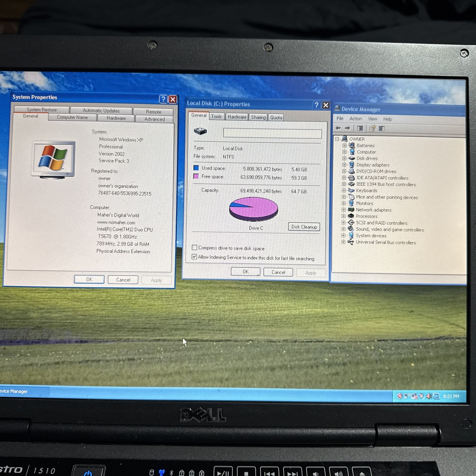Image resolution: width=476 pixels, height=476 pixels.
Task: Click OK in Local Disk Properties
Action: point(245,272)
